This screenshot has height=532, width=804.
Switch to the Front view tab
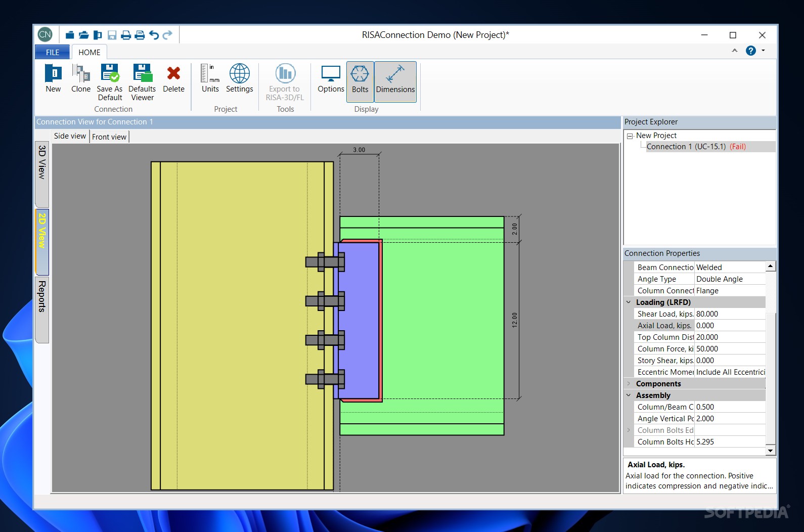[x=109, y=137]
